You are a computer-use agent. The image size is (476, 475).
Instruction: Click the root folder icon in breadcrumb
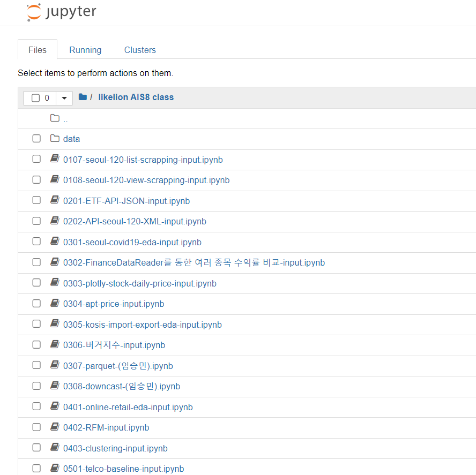pyautogui.click(x=83, y=97)
